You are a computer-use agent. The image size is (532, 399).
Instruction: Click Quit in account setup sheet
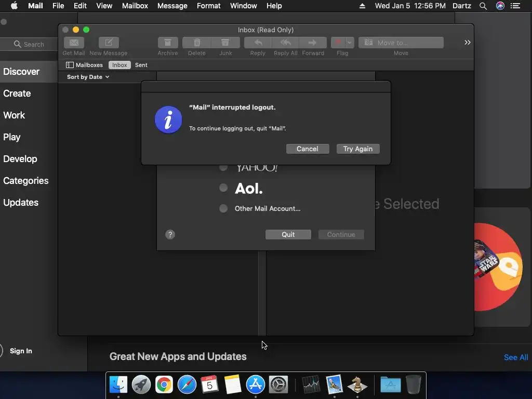point(288,234)
